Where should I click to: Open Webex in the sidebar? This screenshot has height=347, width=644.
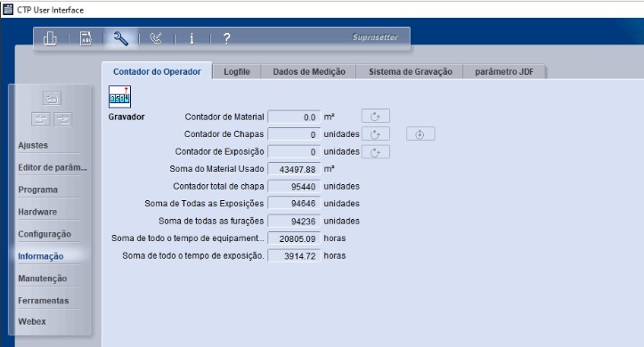(32, 321)
